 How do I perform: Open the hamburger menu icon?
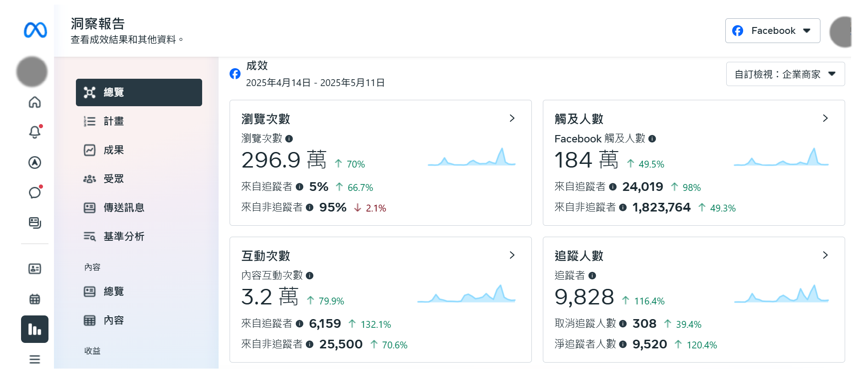click(x=35, y=359)
